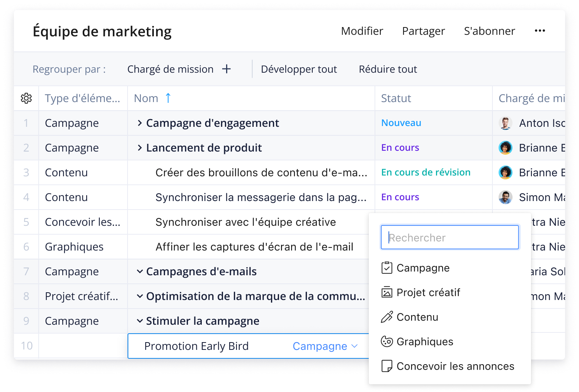Screen dimensions: 579x392
Task: Open the three-dot more options menu
Action: [x=540, y=31]
